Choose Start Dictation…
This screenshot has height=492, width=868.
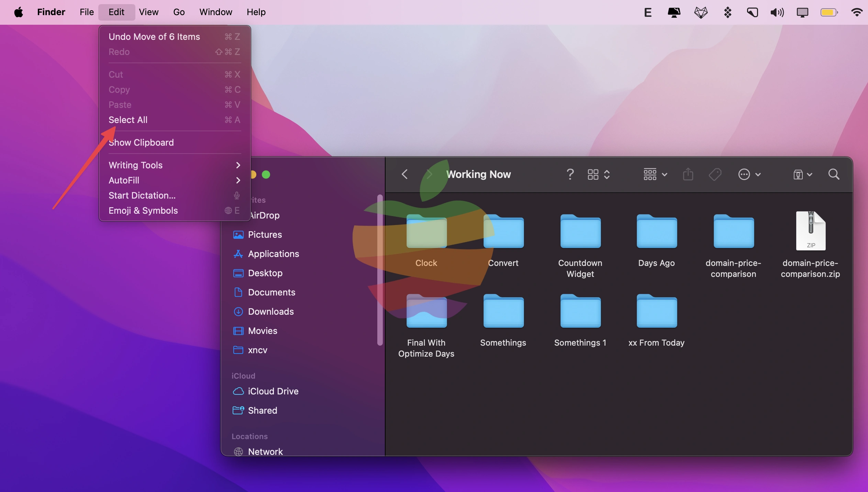(175, 195)
